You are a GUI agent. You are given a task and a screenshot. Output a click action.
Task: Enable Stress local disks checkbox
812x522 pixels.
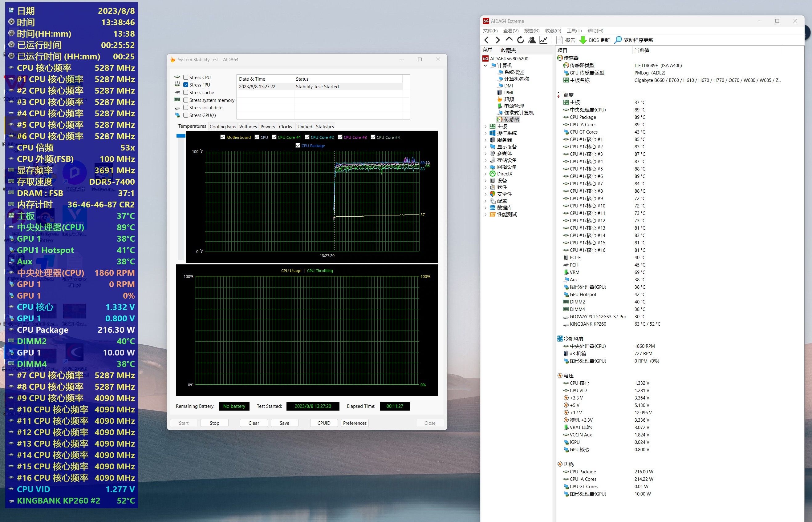186,108
